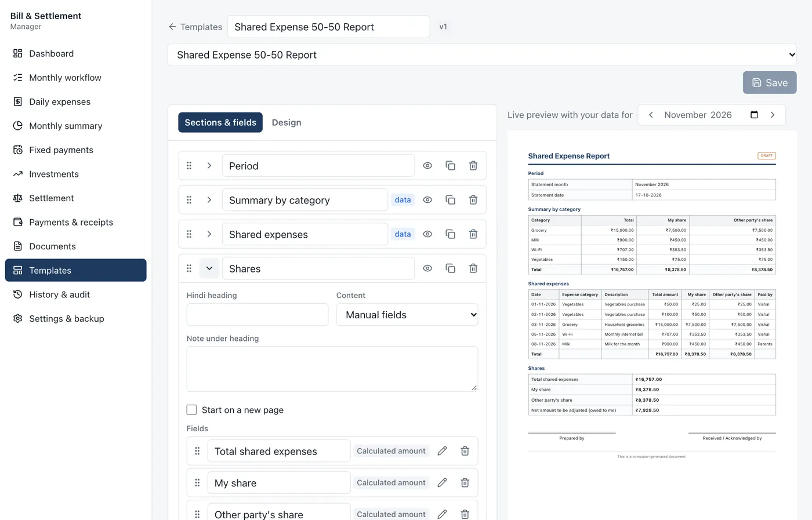Open Daily expenses in the sidebar
This screenshot has width=812, height=520.
tap(76, 102)
